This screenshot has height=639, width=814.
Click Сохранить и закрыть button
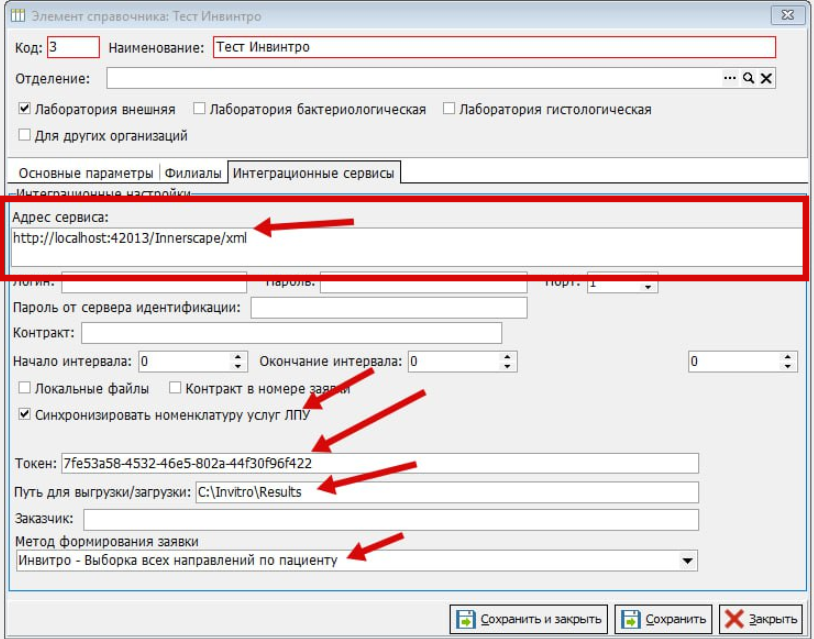pyautogui.click(x=529, y=619)
